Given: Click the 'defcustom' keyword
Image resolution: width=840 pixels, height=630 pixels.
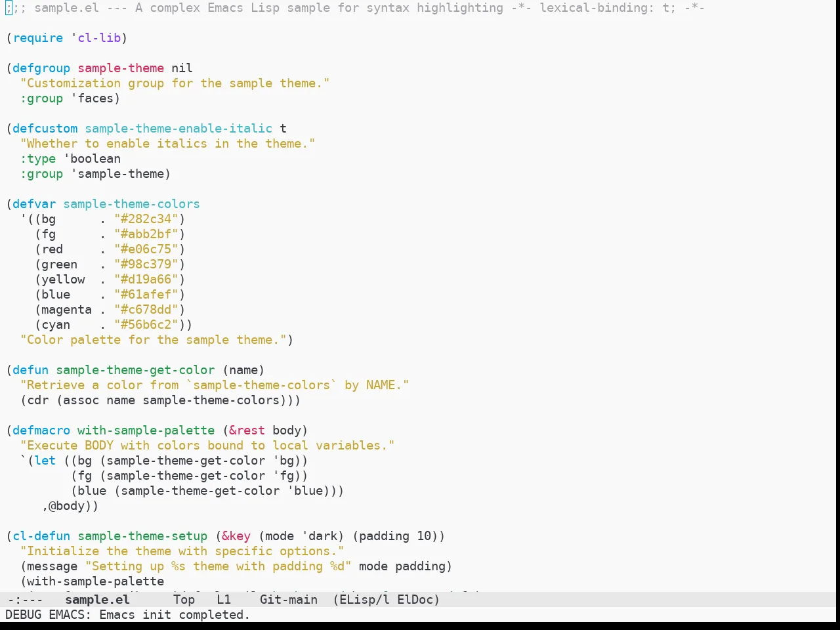Looking at the screenshot, I should pyautogui.click(x=45, y=129).
